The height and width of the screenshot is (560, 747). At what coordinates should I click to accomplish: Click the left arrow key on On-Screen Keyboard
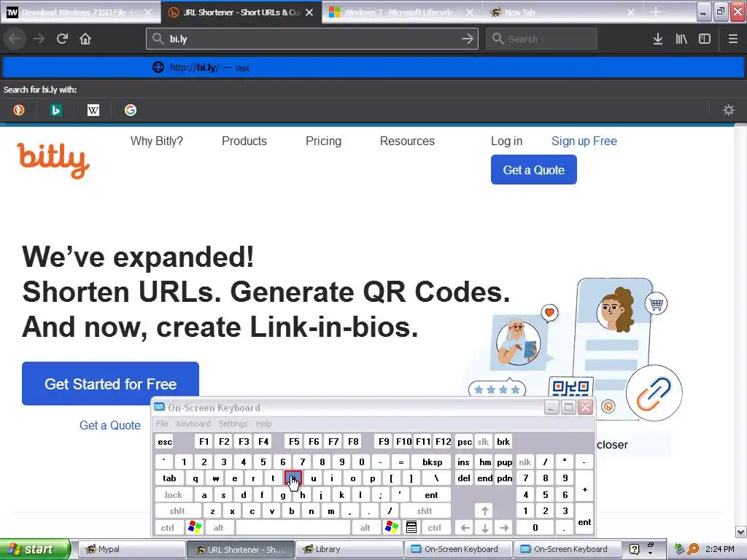pos(465,527)
